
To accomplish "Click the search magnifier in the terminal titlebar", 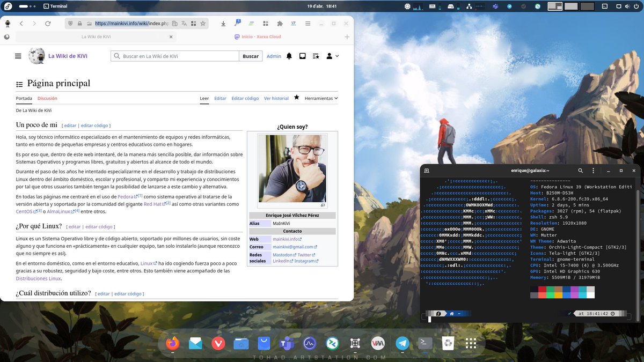I will click(x=580, y=170).
